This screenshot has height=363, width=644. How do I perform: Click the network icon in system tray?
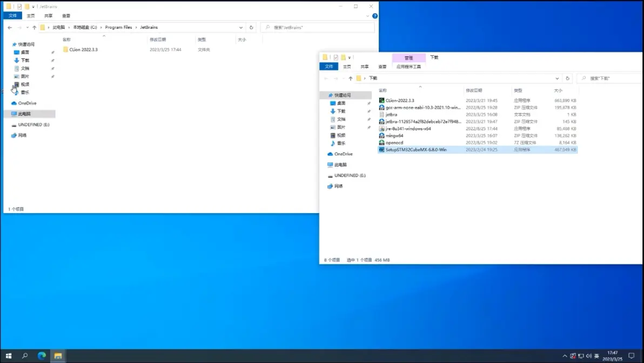tap(581, 356)
